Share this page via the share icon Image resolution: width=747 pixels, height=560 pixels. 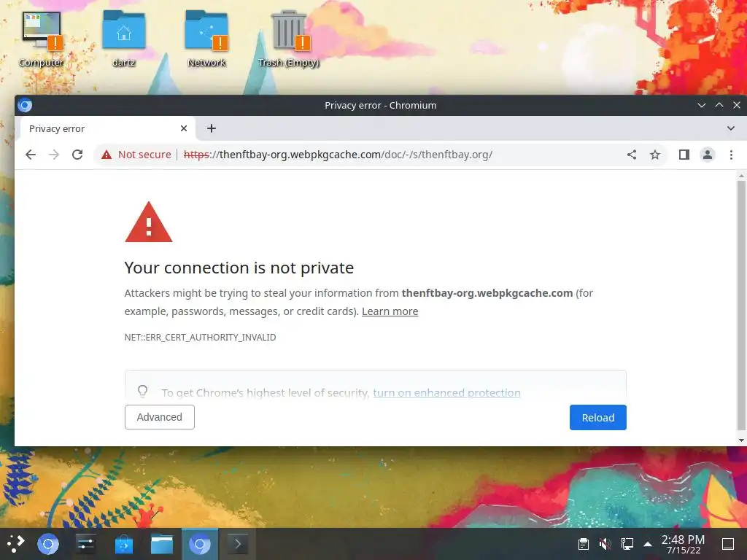click(632, 155)
